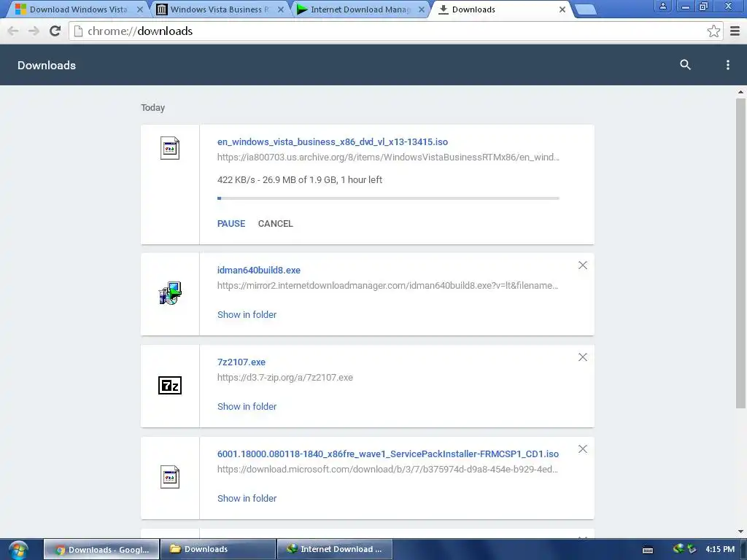This screenshot has height=560, width=747.
Task: Click the archive.org source URL
Action: (388, 157)
